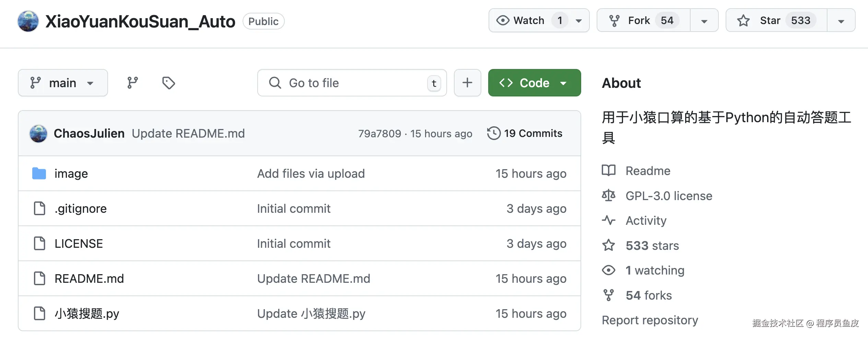This screenshot has height=337, width=868.
Task: Click Report repository
Action: [x=650, y=320]
